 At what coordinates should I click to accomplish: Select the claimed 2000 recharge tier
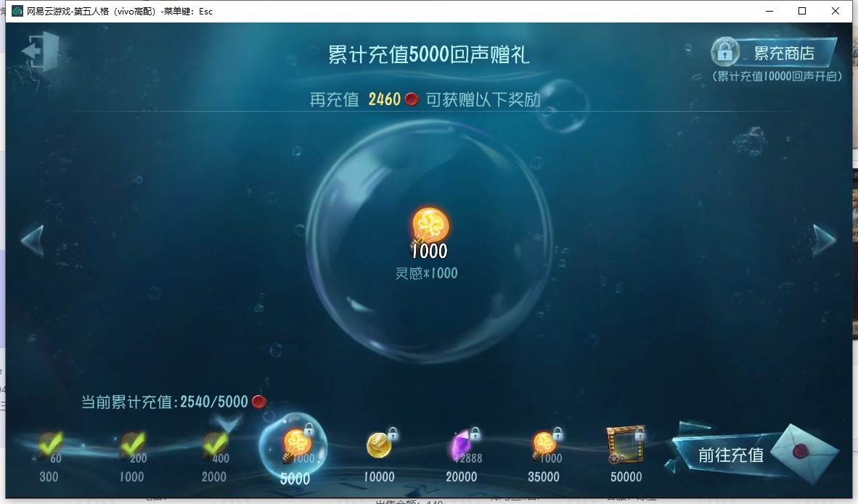pos(215,458)
